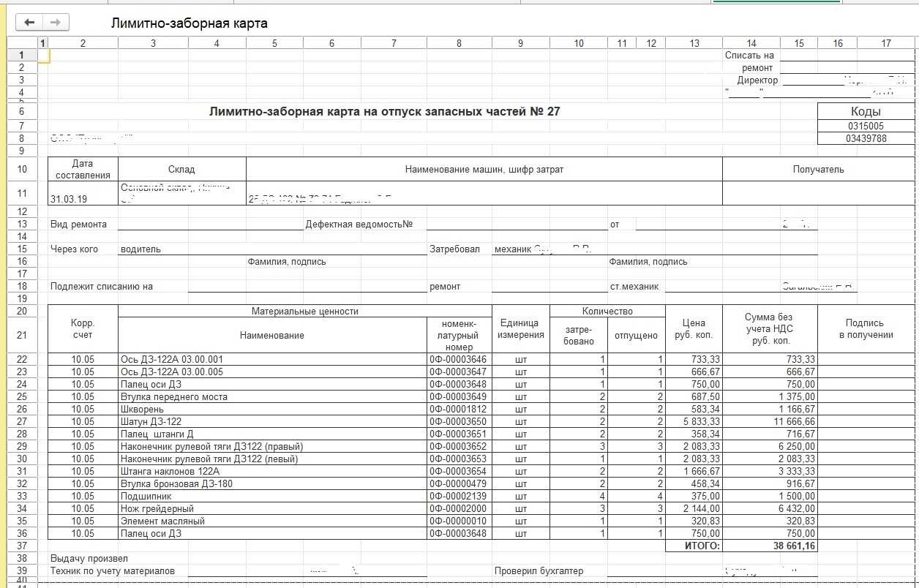Image resolution: width=919 pixels, height=588 pixels.
Task: Click 'Ось ДЗ-122А 03.00.001' item cell
Action: pyautogui.click(x=272, y=359)
